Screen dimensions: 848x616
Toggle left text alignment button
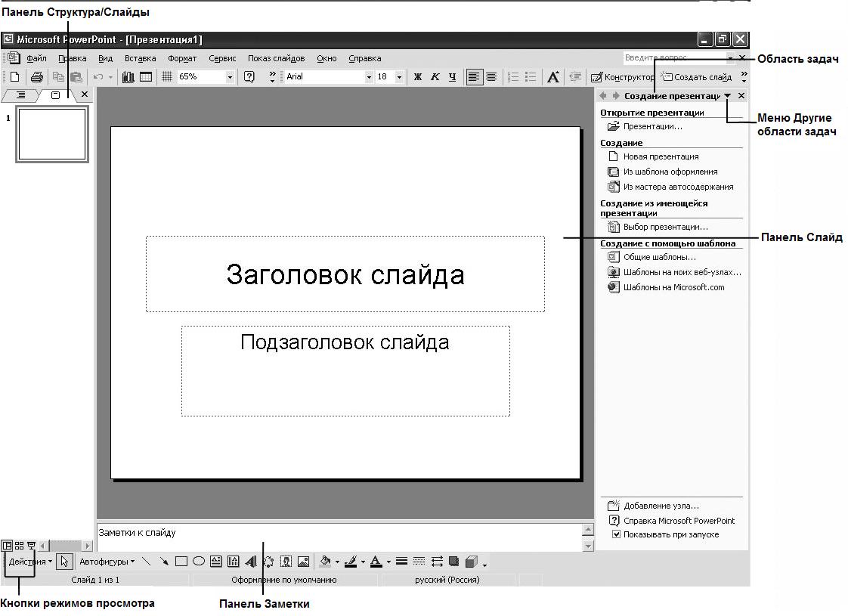pos(474,77)
